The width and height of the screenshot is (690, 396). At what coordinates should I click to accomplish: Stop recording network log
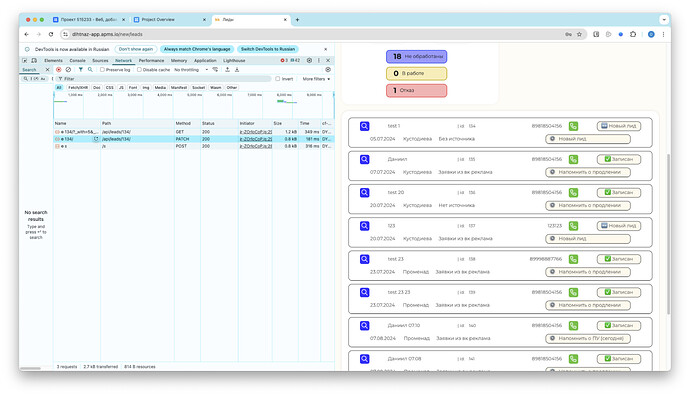[x=59, y=70]
